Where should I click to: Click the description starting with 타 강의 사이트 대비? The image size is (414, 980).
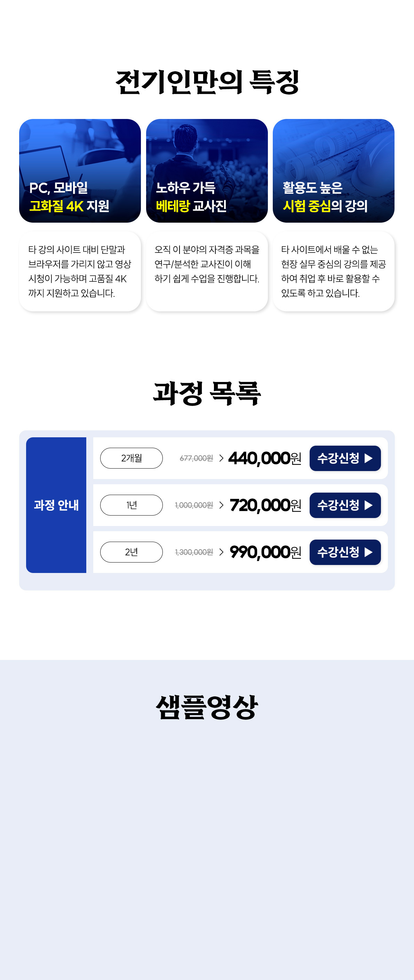80,271
